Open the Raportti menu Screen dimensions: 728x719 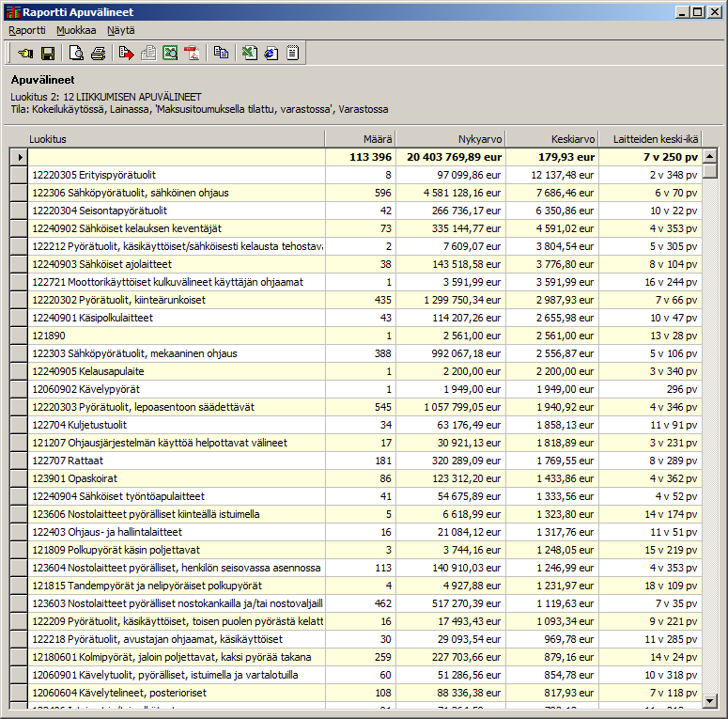click(27, 30)
